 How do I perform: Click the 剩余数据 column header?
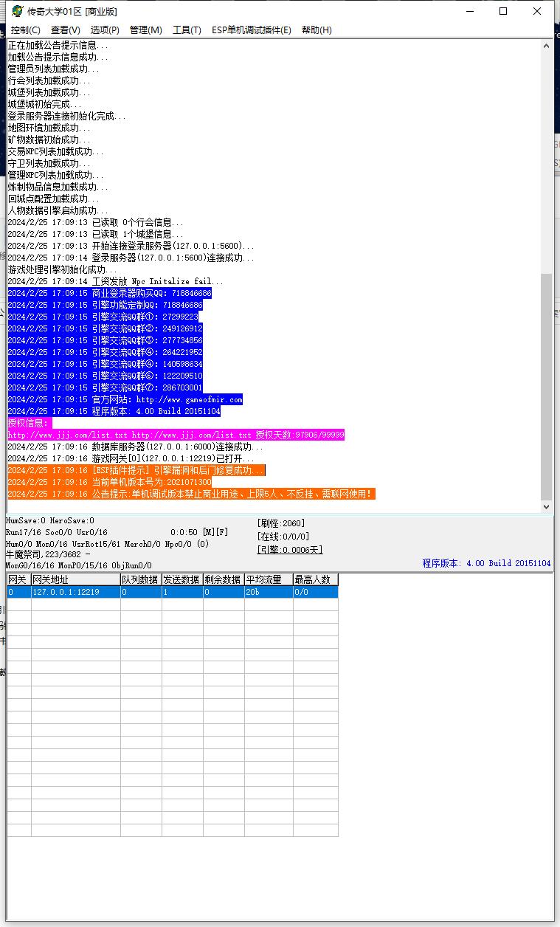click(x=224, y=580)
